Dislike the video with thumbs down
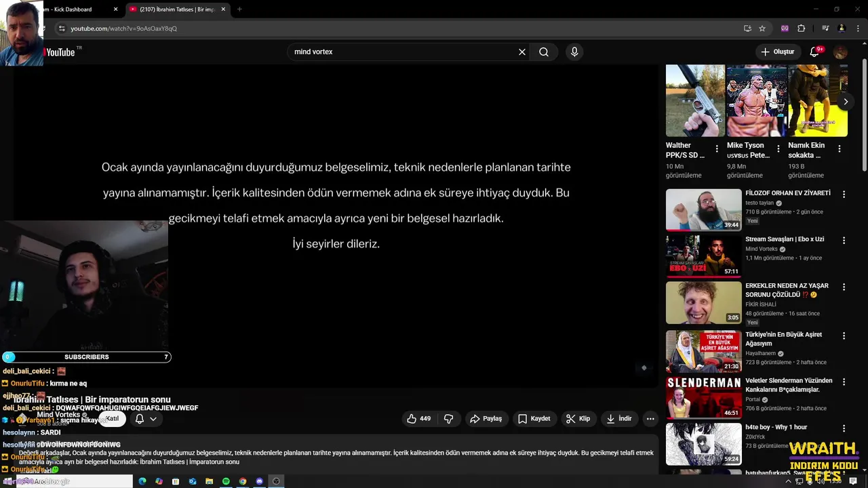Screen dimensions: 868x488 tap(449, 419)
